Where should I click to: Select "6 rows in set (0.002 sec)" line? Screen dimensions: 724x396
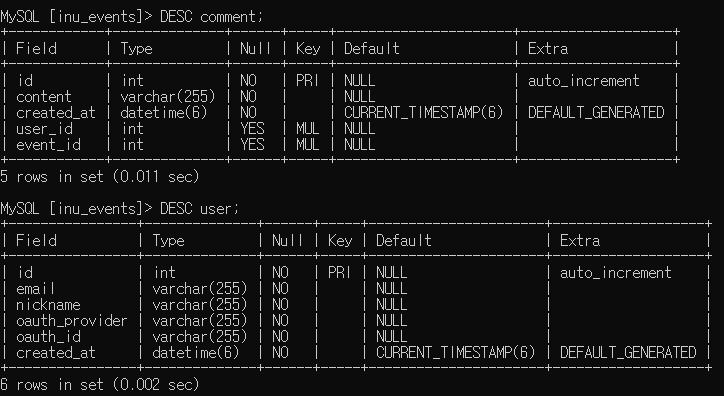point(100,384)
